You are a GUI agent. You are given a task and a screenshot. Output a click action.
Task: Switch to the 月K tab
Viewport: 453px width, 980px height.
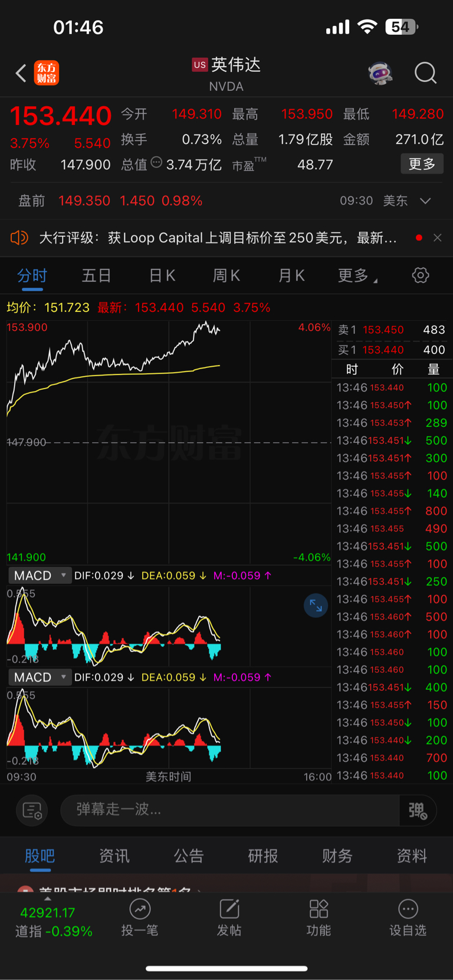[x=291, y=275]
